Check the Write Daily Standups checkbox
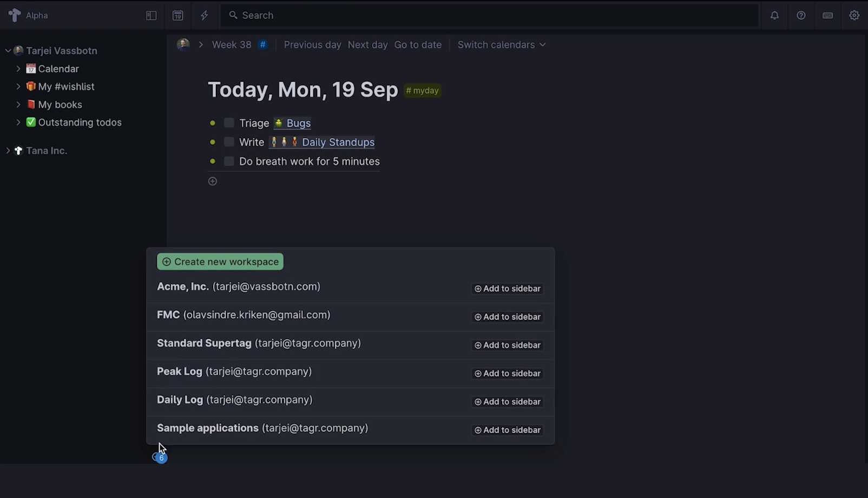Image resolution: width=868 pixels, height=498 pixels. coord(229,142)
